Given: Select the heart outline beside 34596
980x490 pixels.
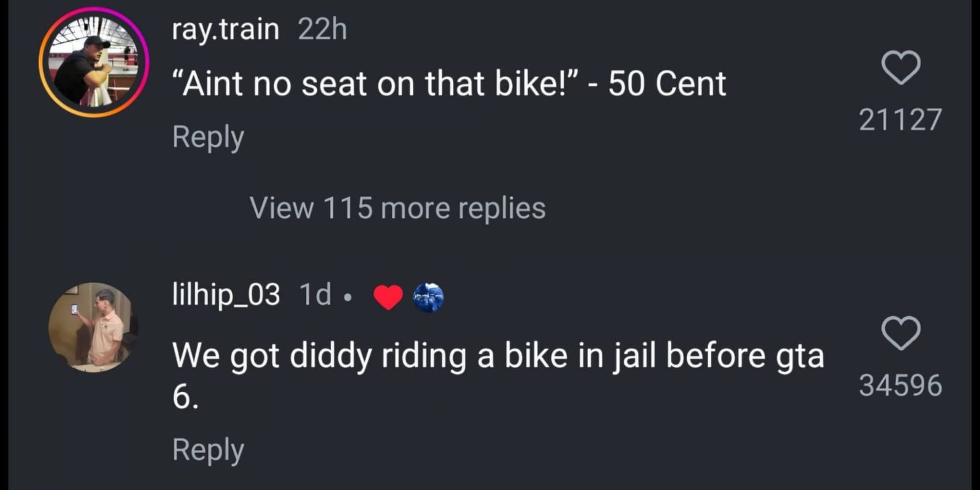Looking at the screenshot, I should tap(901, 332).
